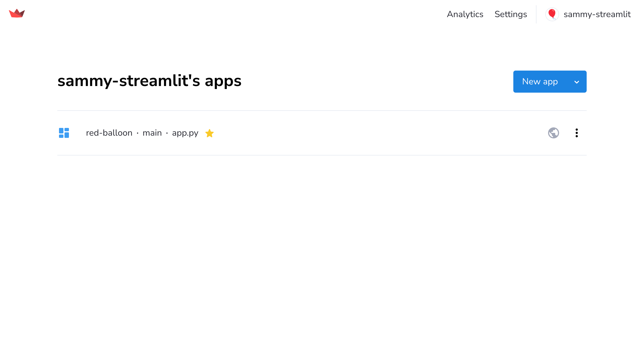Open Settings from the top navigation

[511, 14]
